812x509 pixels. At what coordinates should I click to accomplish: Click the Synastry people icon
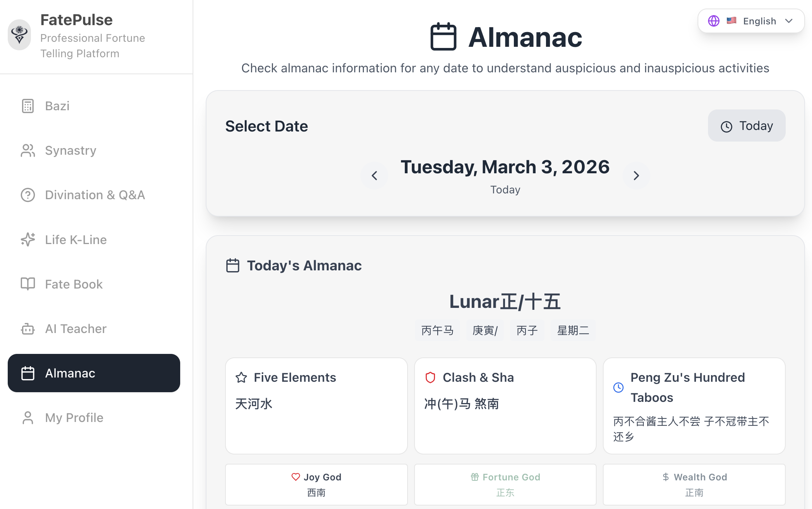tap(28, 150)
